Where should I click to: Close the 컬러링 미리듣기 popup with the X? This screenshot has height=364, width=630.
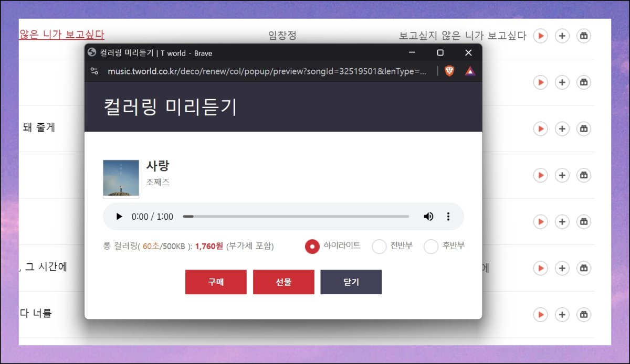(468, 52)
